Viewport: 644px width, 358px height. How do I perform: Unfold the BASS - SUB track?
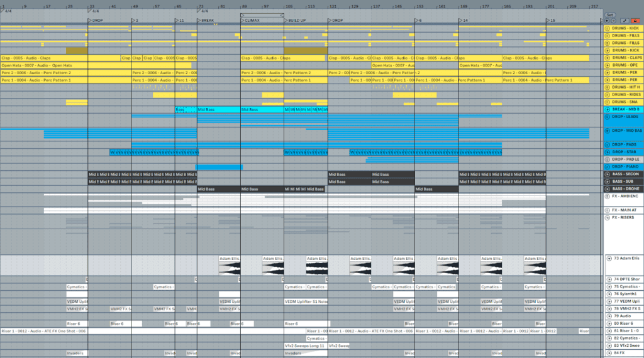[x=608, y=182]
